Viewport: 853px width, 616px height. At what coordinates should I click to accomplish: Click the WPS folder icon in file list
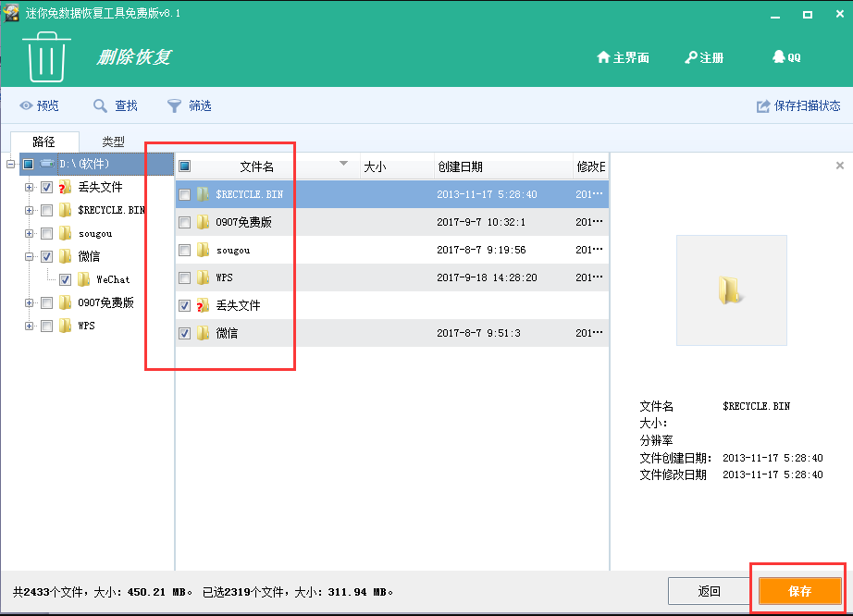203,277
